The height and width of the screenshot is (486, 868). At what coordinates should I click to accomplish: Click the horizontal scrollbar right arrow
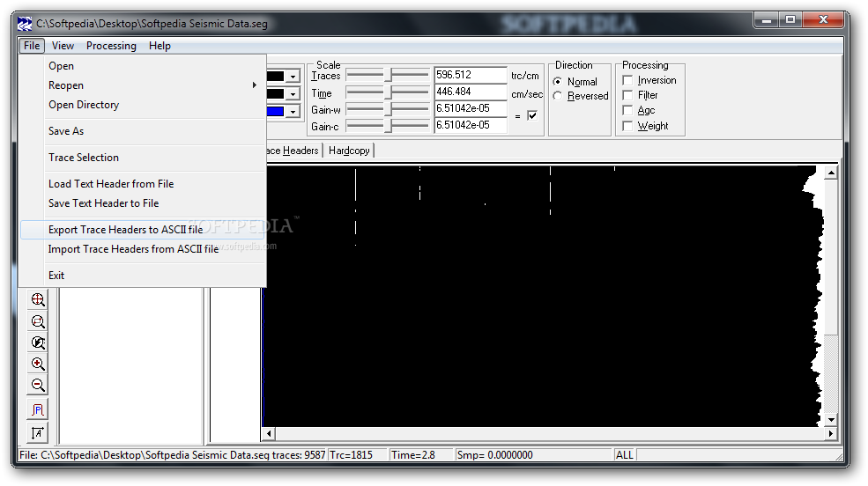coord(830,433)
